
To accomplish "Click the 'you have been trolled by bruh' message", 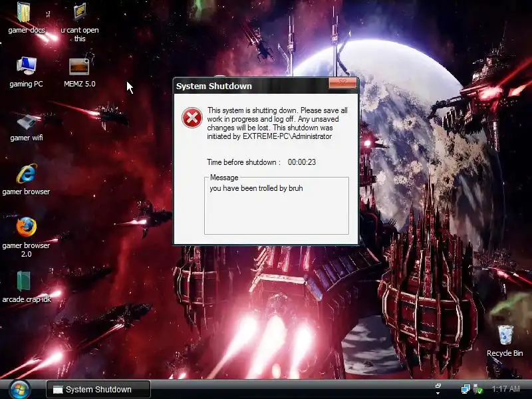I will [256, 188].
